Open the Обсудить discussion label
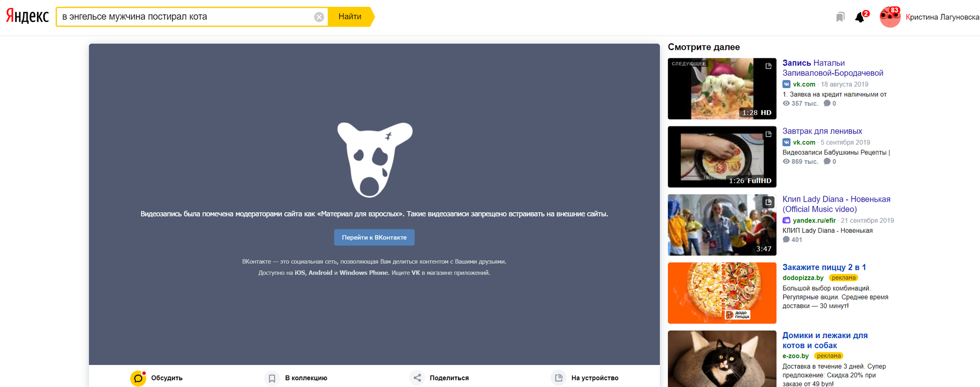This screenshot has width=980, height=387. [167, 378]
